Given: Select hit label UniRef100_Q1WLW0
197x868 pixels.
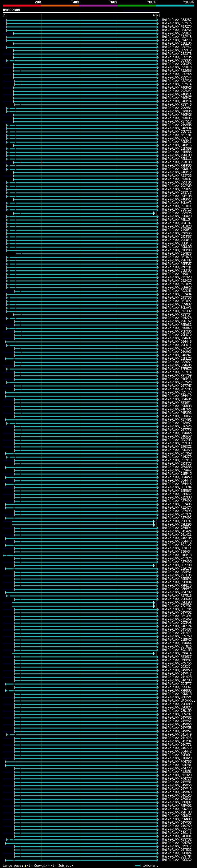Looking at the screenshot, I should [x=177, y=43].
